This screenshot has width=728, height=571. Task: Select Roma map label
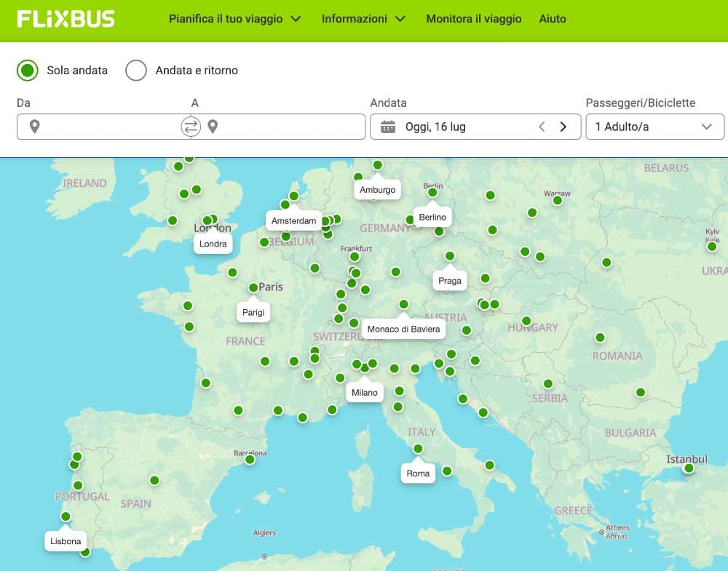tap(418, 473)
